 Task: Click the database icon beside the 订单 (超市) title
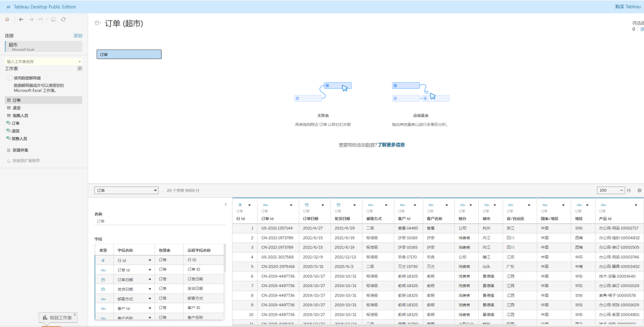pos(97,23)
